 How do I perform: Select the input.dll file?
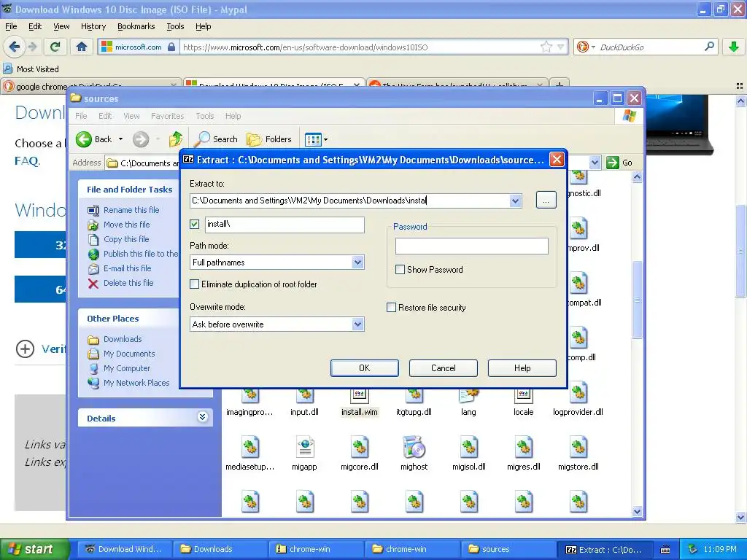point(304,402)
